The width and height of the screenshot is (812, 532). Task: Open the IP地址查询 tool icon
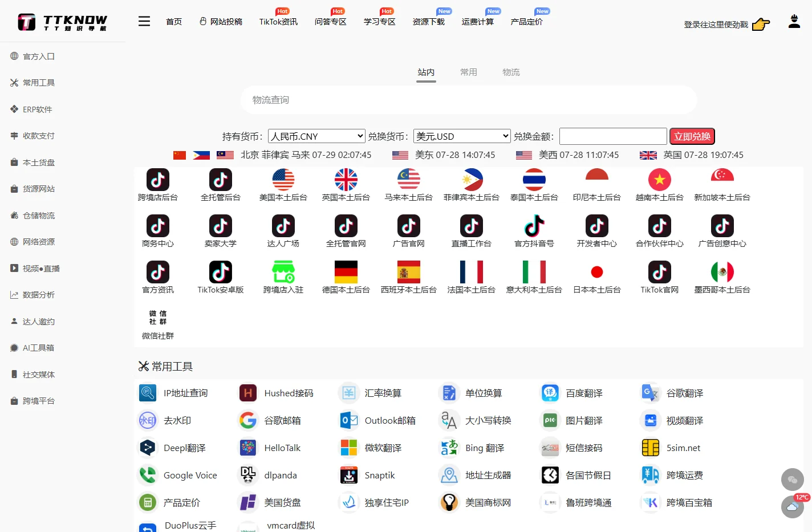coord(148,393)
